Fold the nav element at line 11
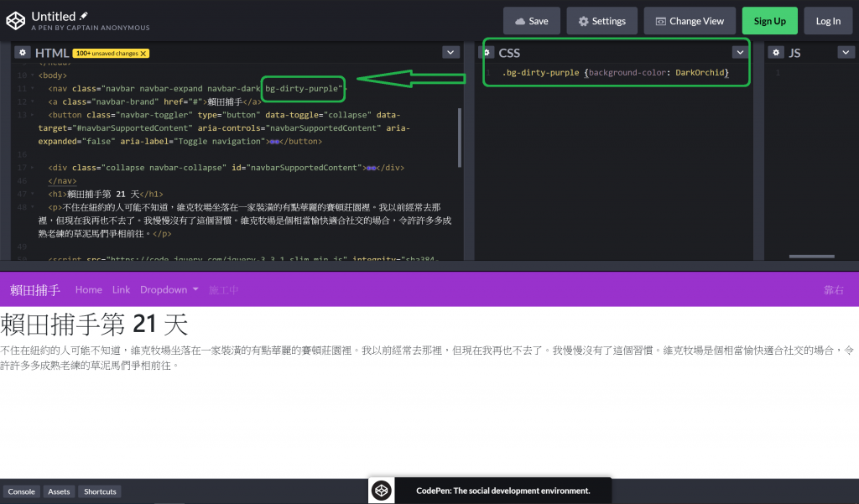This screenshot has height=504, width=859. [33, 89]
